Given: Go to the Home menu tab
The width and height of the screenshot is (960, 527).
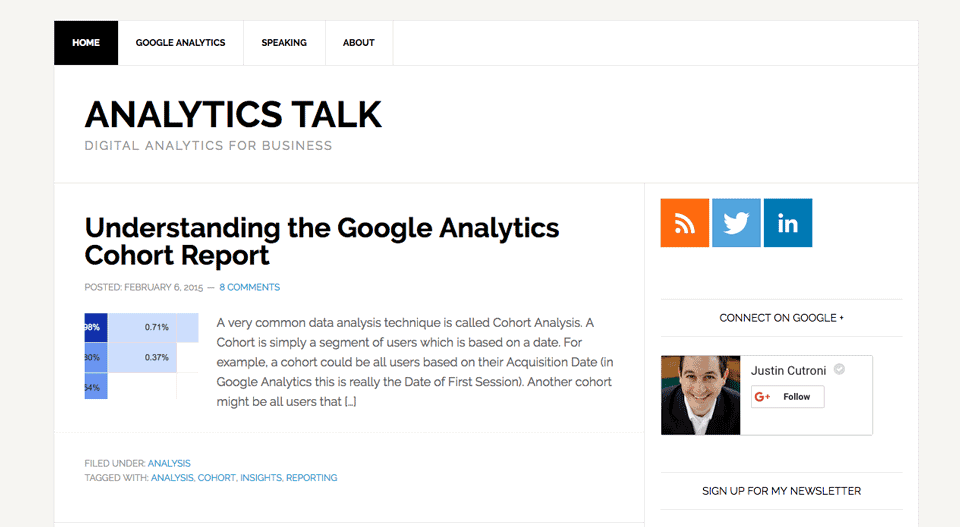Looking at the screenshot, I should pyautogui.click(x=86, y=43).
